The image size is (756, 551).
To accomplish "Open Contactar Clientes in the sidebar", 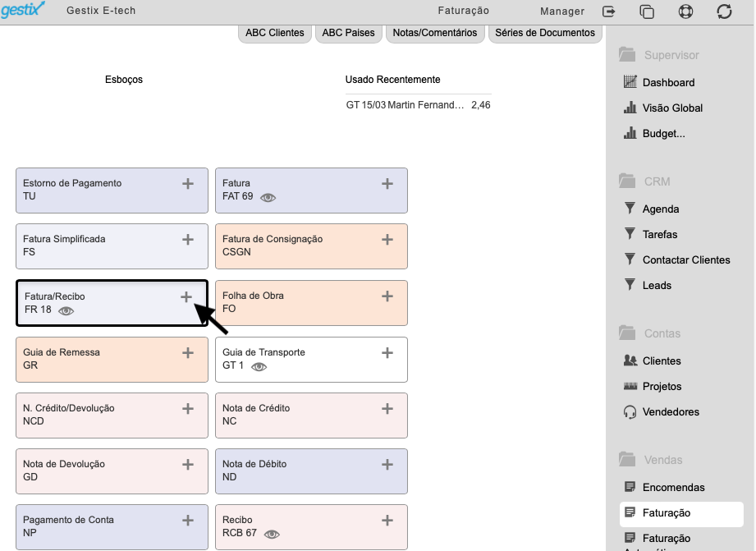I will [x=686, y=260].
